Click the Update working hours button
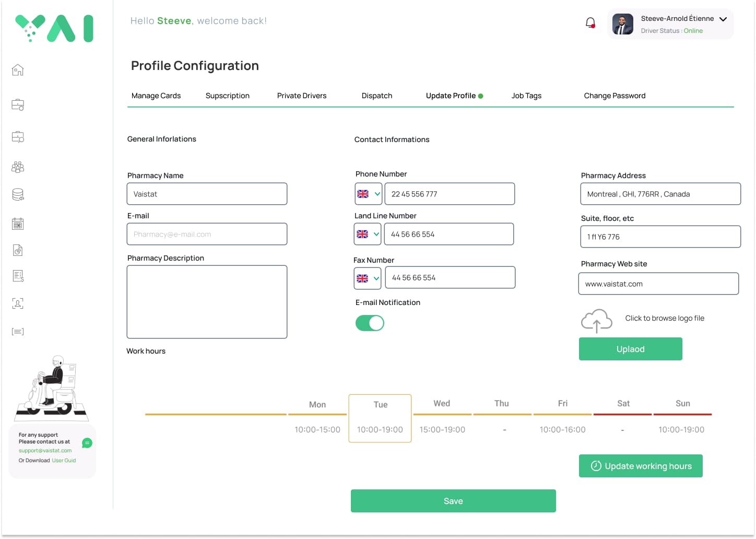The width and height of the screenshot is (756, 539). tap(641, 466)
